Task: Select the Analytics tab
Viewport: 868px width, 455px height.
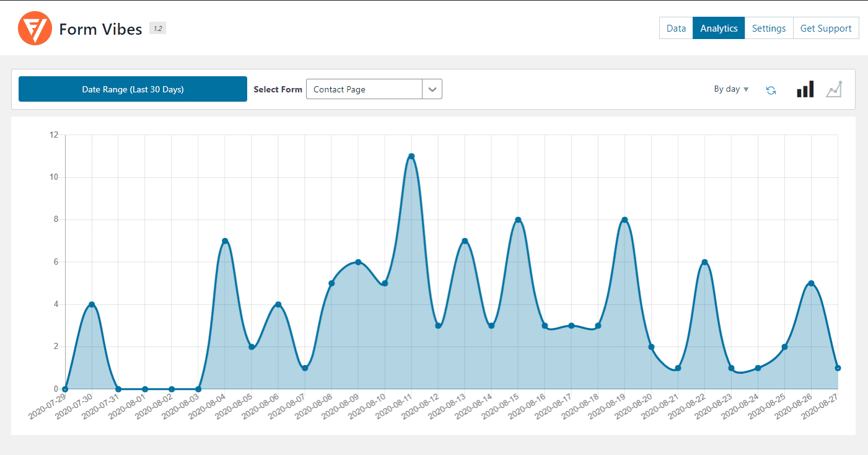Action: [719, 28]
